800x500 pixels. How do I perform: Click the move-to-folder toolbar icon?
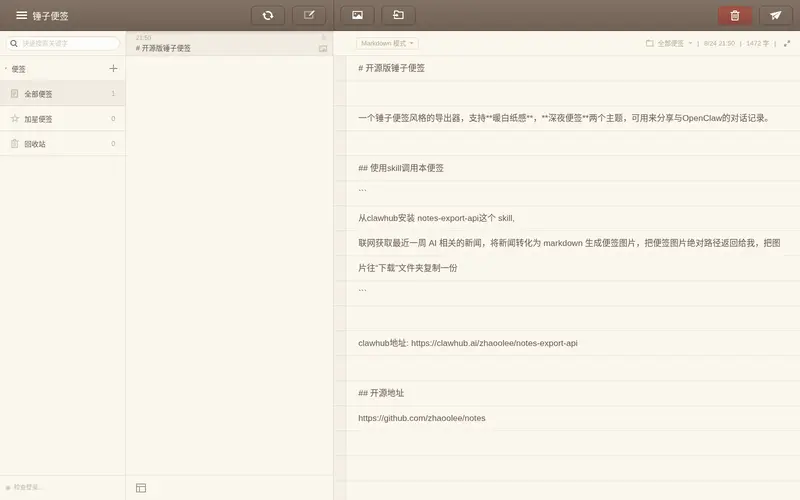click(x=398, y=15)
